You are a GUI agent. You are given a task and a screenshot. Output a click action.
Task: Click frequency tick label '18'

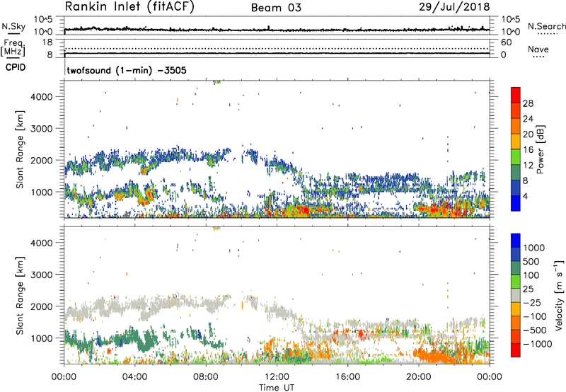(47, 42)
